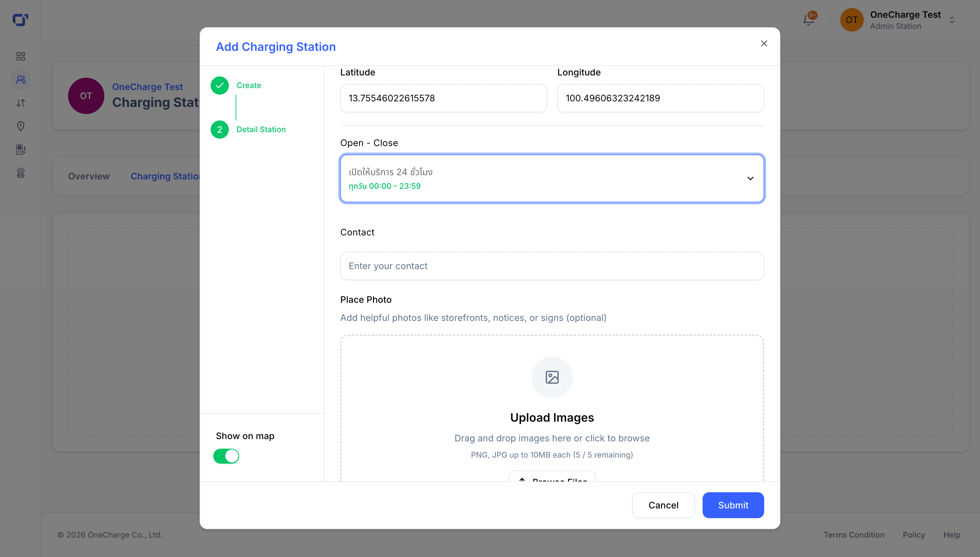Open the Help footer link
This screenshot has width=980, height=557.
pos(951,535)
